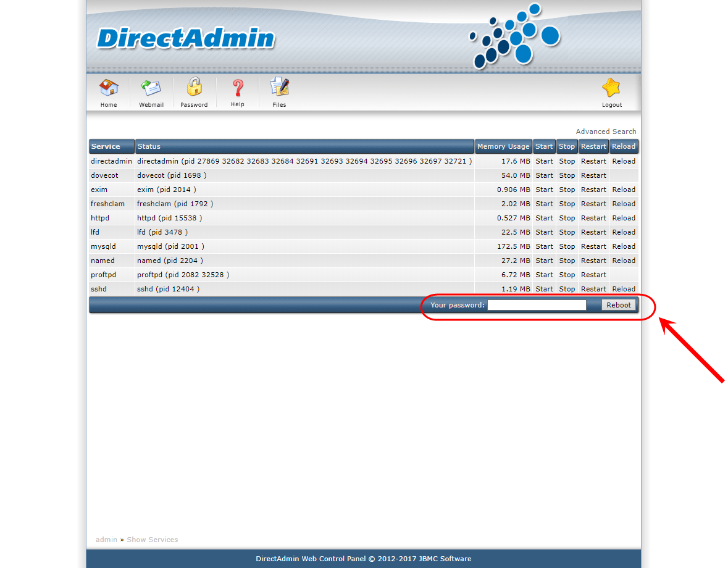The image size is (728, 568).
Task: Start the mysqld service
Action: click(x=544, y=246)
